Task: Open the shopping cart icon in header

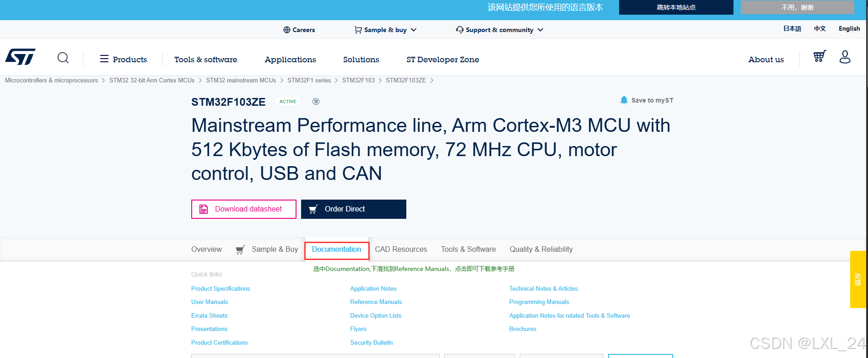Action: (x=819, y=56)
